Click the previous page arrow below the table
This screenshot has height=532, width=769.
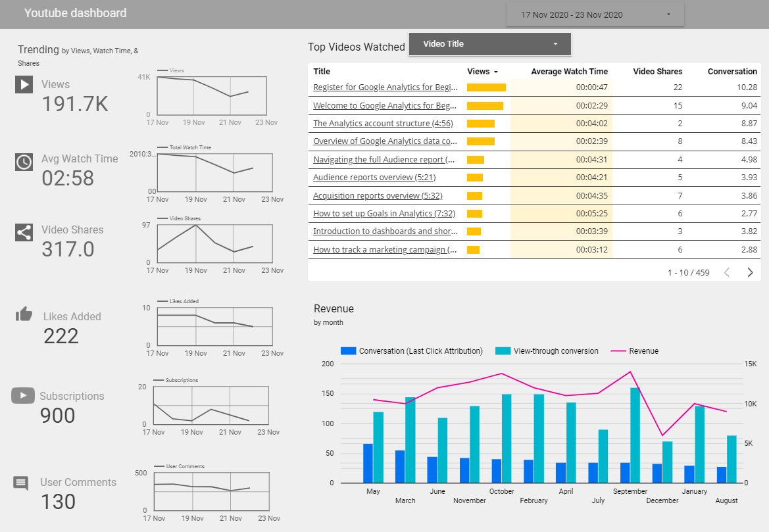726,272
